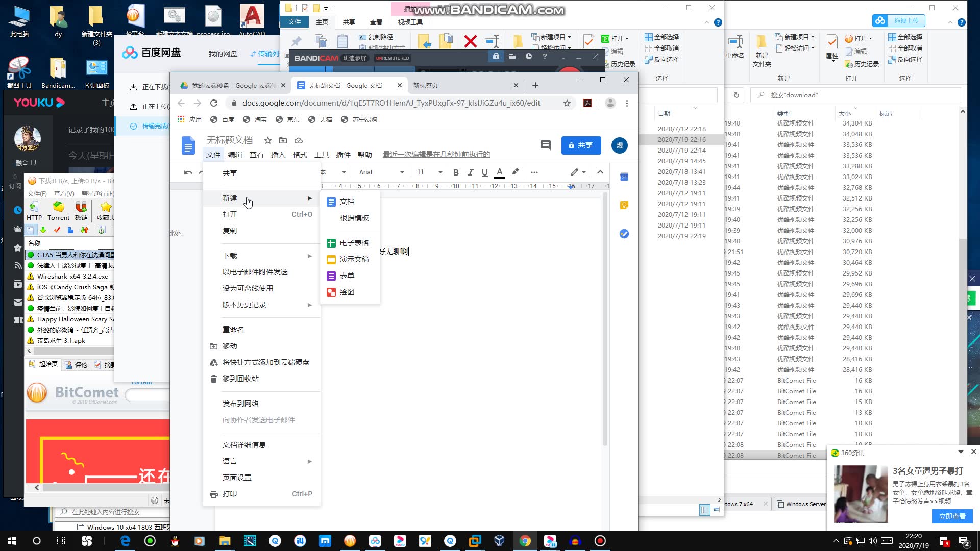Click the Bandicam folder icon
980x551 pixels.
click(512, 57)
